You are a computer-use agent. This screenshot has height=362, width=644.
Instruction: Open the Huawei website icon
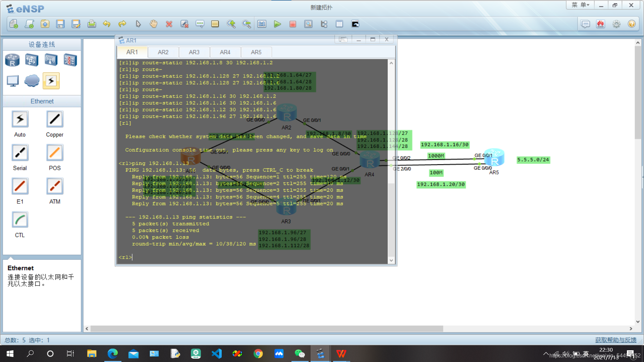point(601,24)
